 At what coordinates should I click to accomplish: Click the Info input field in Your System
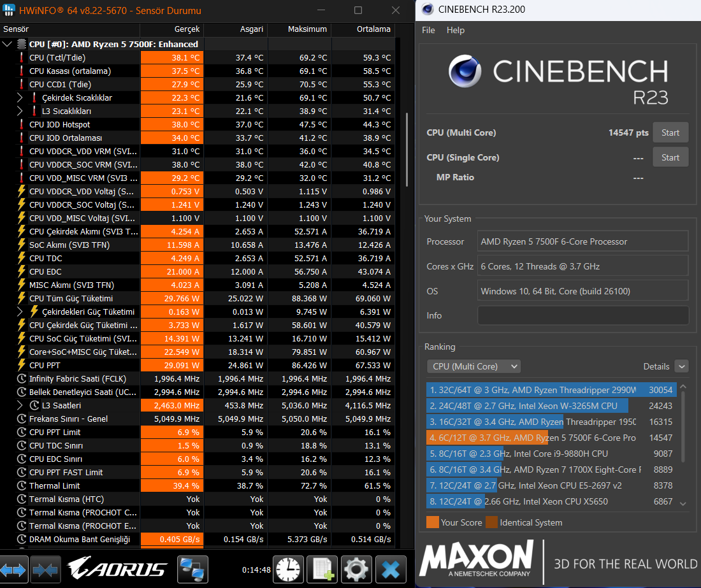coord(583,315)
